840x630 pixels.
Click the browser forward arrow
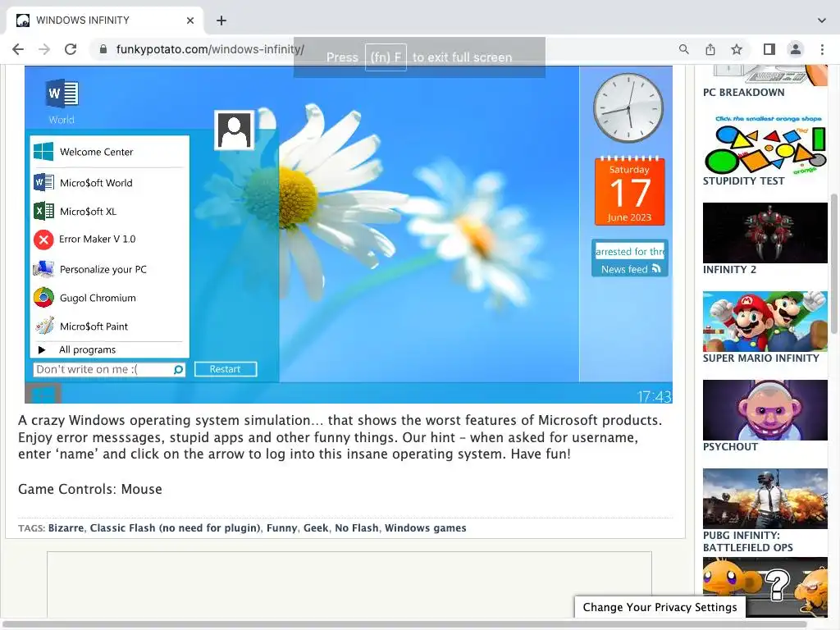click(44, 49)
